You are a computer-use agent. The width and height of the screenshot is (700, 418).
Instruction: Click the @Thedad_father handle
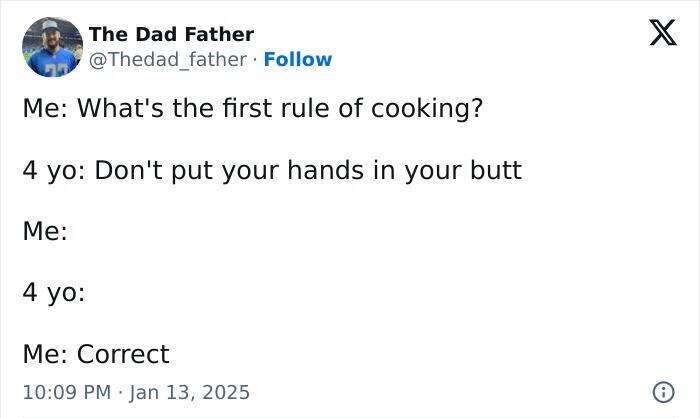click(168, 59)
